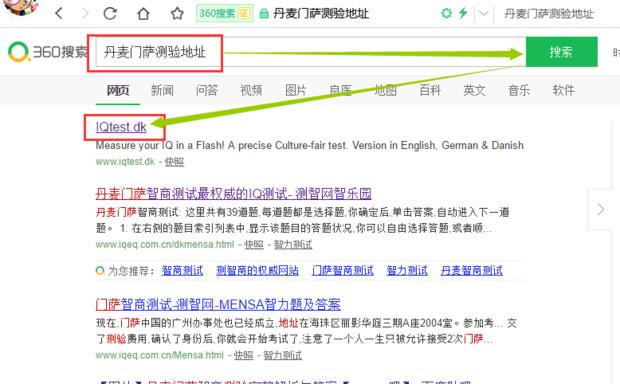Expand the right side panel arrow

click(601, 209)
